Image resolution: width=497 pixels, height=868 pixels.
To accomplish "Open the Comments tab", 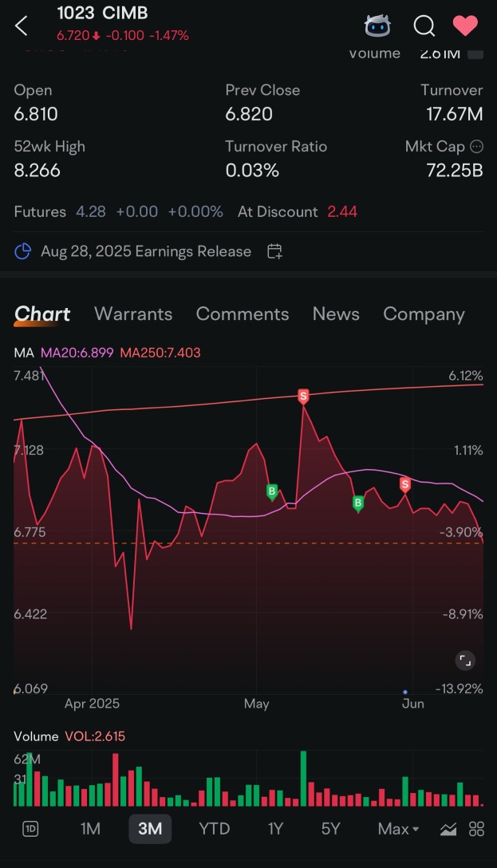I will point(243,314).
